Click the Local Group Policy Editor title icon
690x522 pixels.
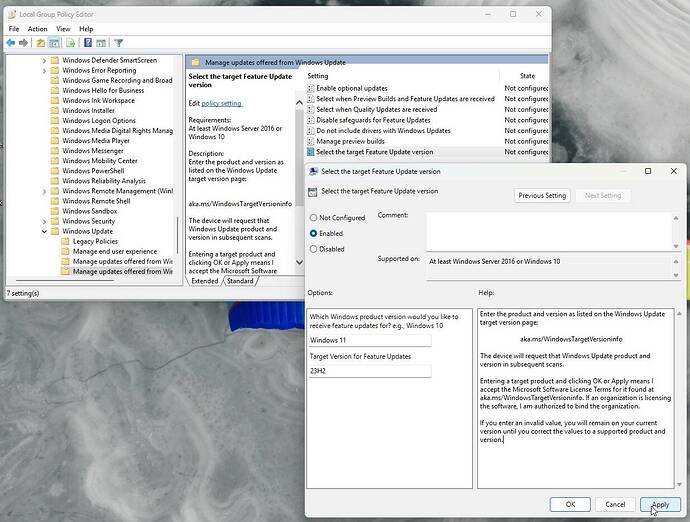(12, 14)
